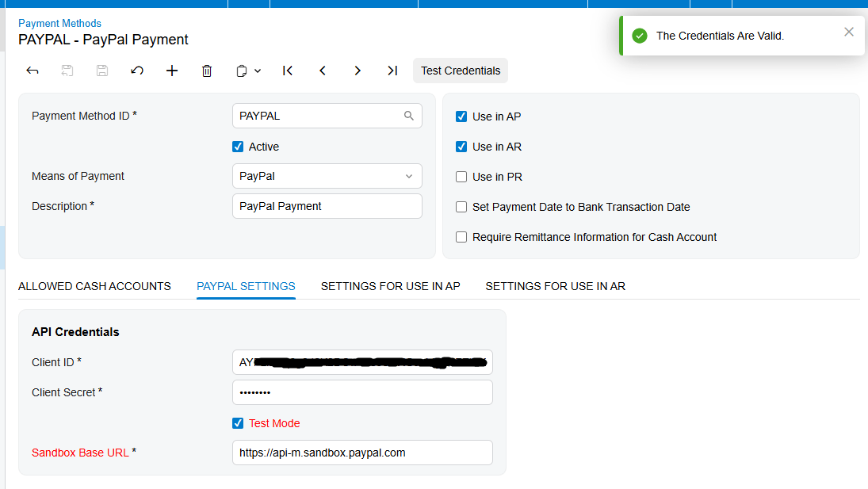Uncheck Use in AR
The height and width of the screenshot is (489, 868).
tap(461, 147)
